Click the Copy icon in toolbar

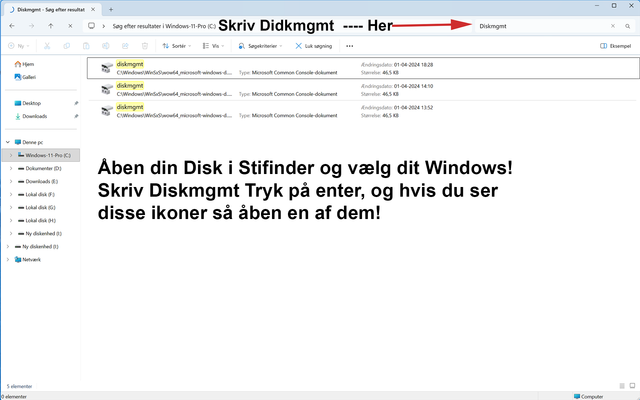67,46
